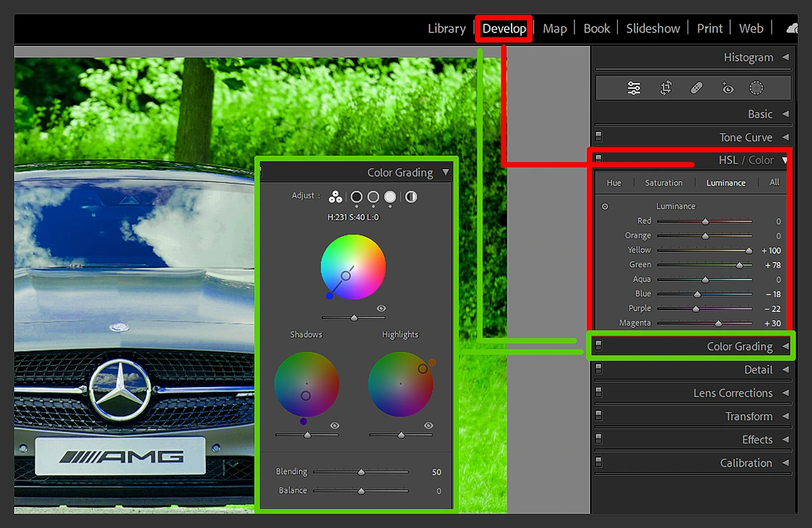812x528 pixels.
Task: Select the Shadows adjust circle icon
Action: click(x=357, y=197)
